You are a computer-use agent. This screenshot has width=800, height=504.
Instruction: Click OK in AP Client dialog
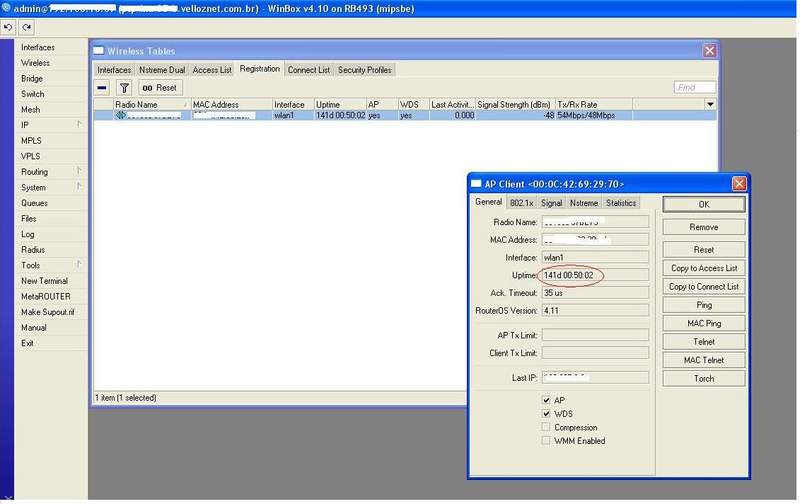(x=704, y=204)
